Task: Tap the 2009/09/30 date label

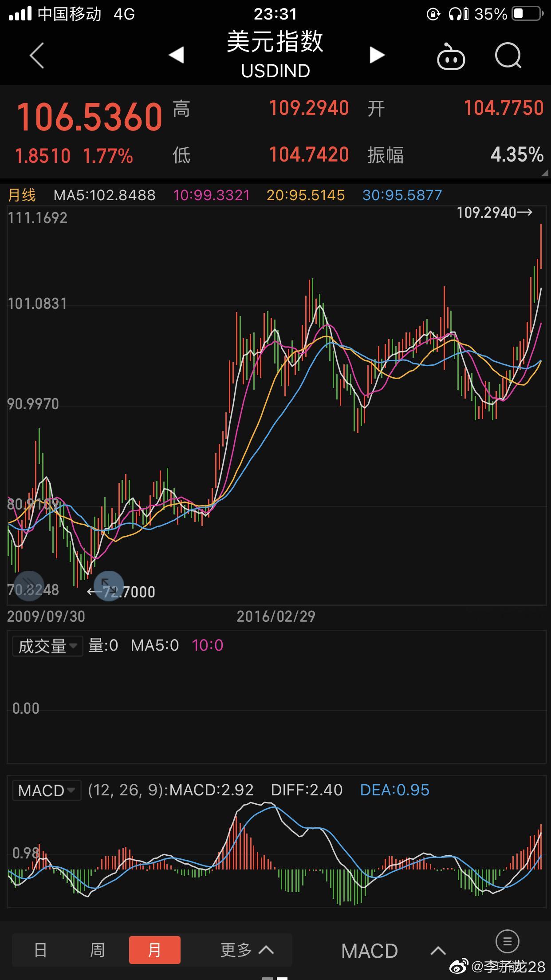Action: click(x=46, y=616)
